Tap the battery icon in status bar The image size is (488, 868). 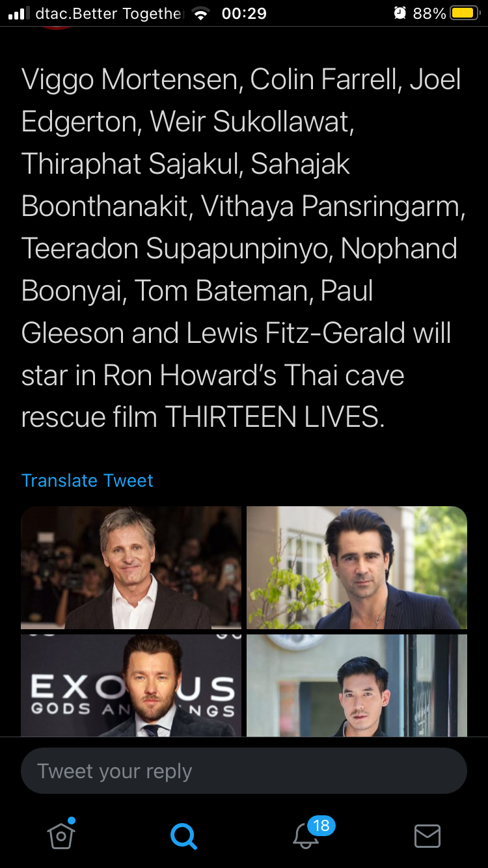465,13
